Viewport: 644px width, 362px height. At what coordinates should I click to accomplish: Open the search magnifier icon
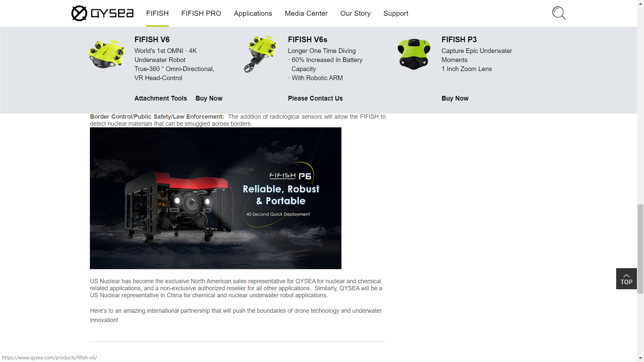(x=559, y=13)
